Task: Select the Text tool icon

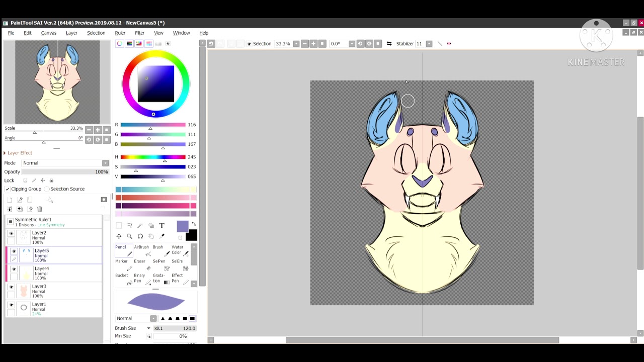Action: coord(162,226)
